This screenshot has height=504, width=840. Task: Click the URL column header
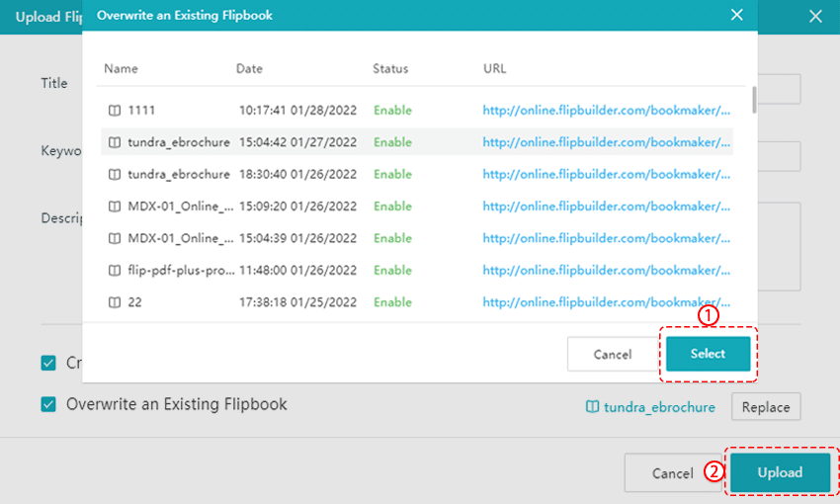[x=494, y=68]
